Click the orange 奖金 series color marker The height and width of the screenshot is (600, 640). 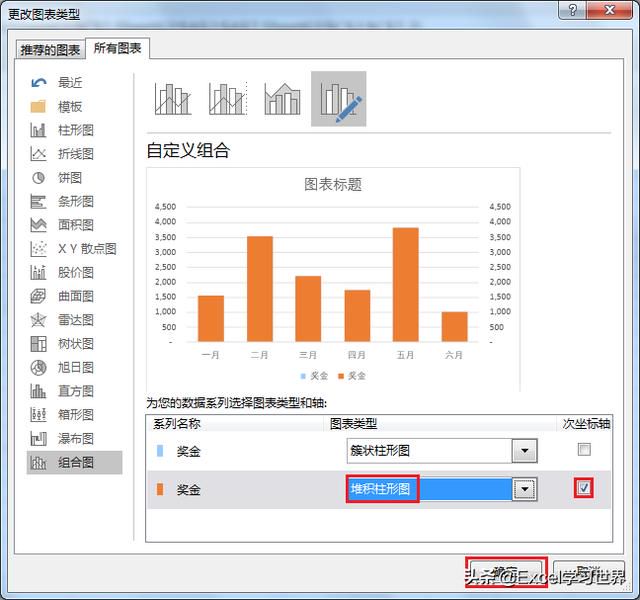coord(160,489)
